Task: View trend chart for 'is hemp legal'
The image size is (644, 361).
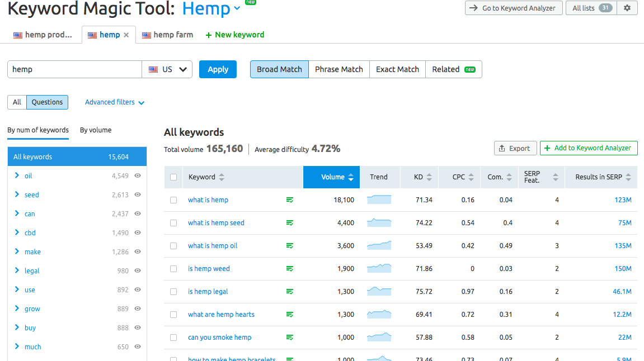Action: click(x=379, y=291)
